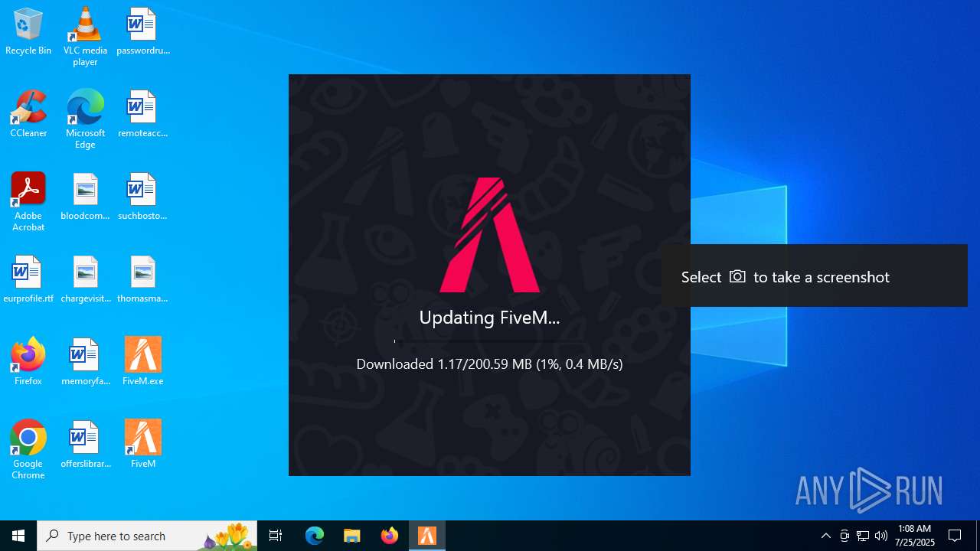The width and height of the screenshot is (980, 551).
Task: Click the camera icon in screenshot tip
Action: tap(737, 276)
